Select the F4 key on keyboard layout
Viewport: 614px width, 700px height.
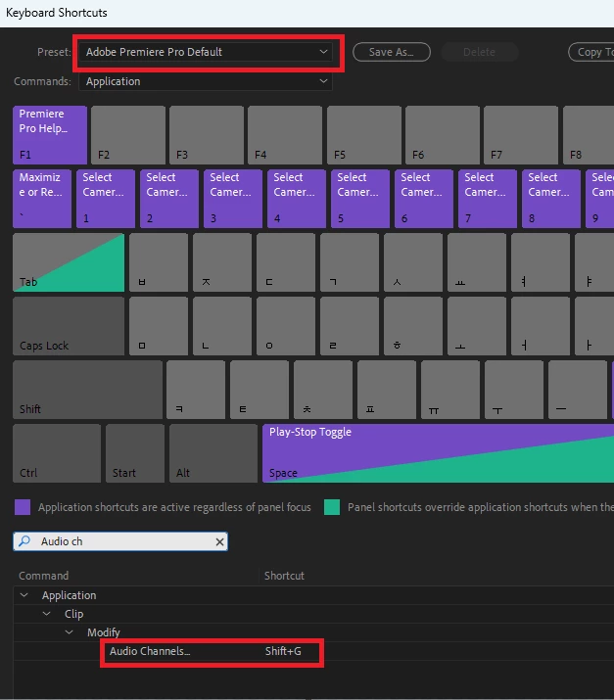tap(285, 135)
